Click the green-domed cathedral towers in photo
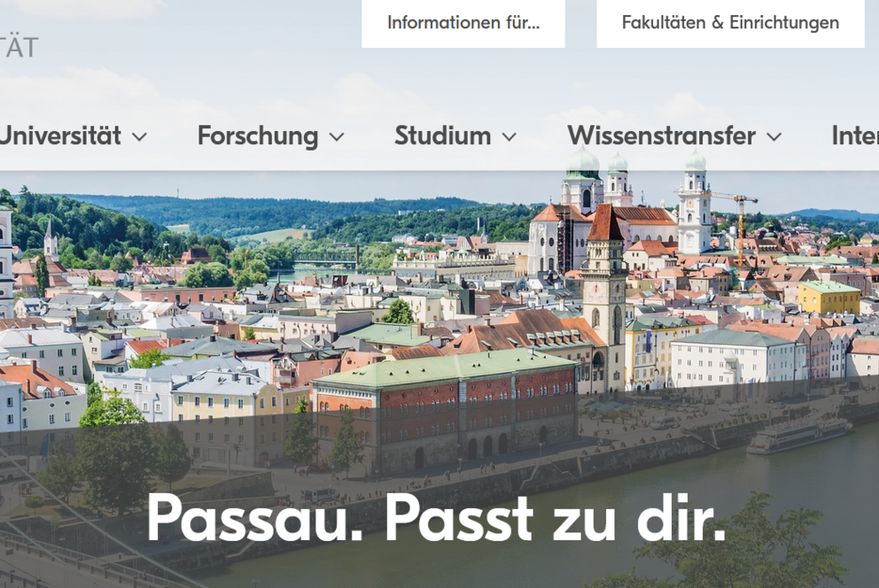This screenshot has width=879, height=588. [634, 207]
